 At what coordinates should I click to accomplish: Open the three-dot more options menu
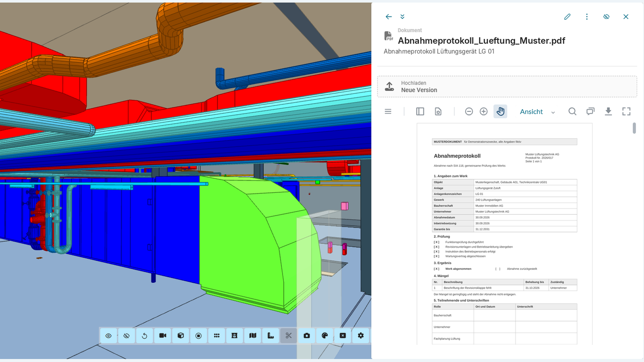coord(587,16)
